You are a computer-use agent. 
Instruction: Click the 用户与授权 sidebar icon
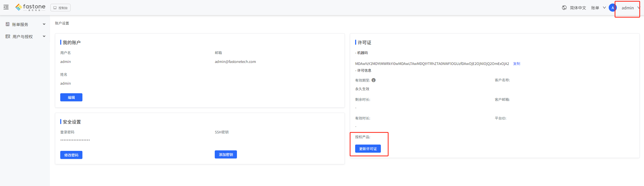[x=8, y=36]
